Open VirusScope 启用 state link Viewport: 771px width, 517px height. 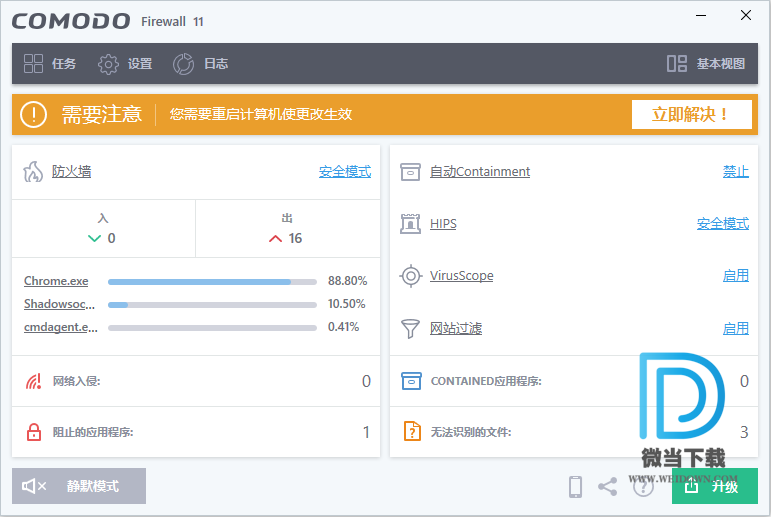click(x=736, y=276)
